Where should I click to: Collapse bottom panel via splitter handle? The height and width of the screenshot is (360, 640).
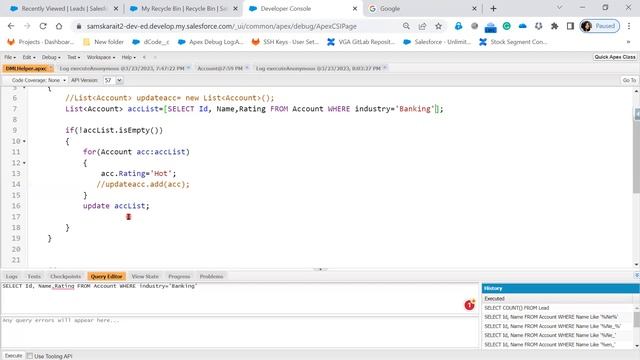320,269
